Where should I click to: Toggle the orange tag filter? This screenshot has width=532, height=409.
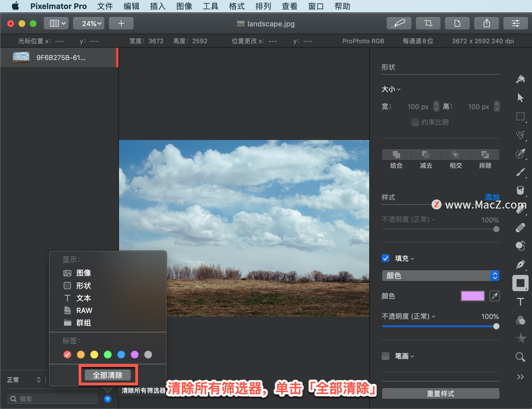[81, 355]
